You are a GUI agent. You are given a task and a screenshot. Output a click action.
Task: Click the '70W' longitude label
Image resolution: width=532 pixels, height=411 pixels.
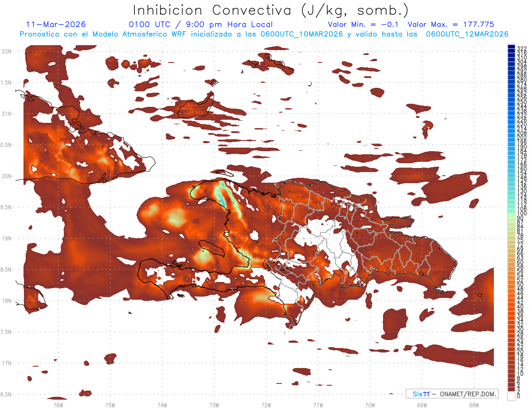pyautogui.click(x=370, y=405)
